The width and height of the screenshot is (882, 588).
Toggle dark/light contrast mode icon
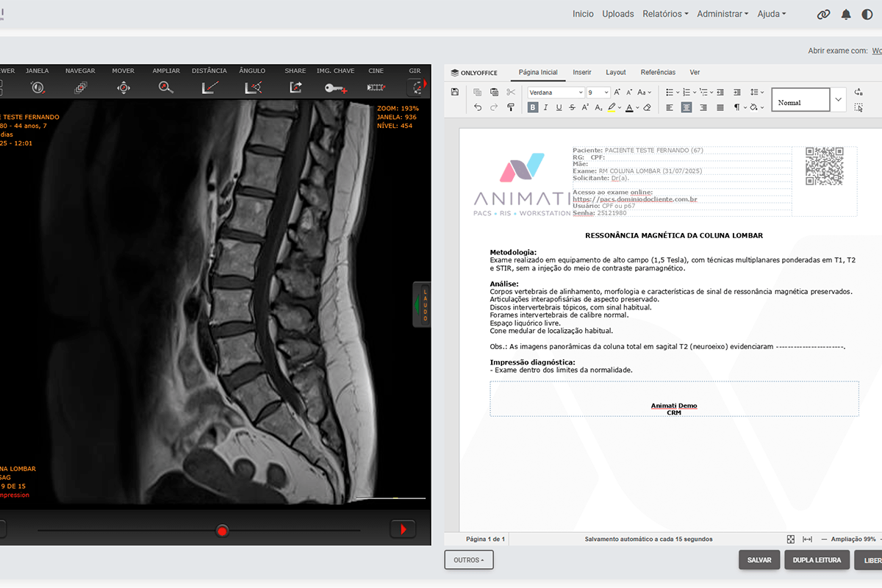tap(867, 14)
